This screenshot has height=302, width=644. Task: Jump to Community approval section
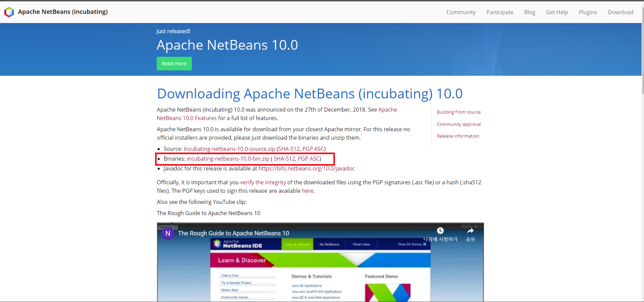point(459,124)
